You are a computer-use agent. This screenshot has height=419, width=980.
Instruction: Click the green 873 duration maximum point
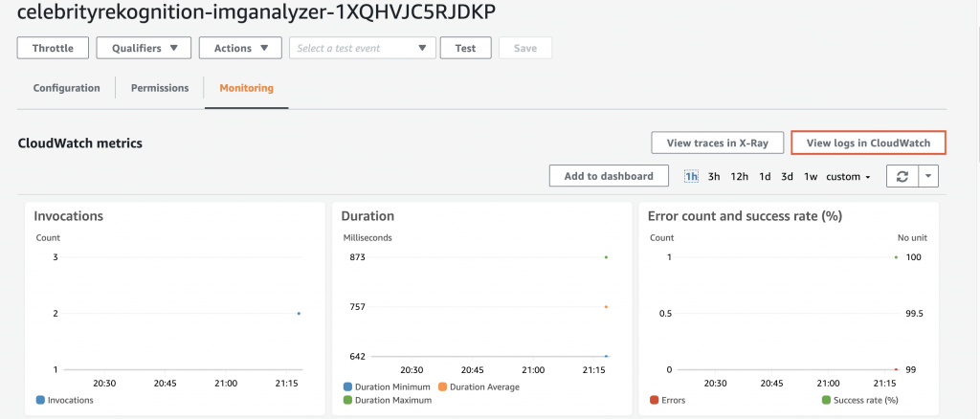click(606, 257)
